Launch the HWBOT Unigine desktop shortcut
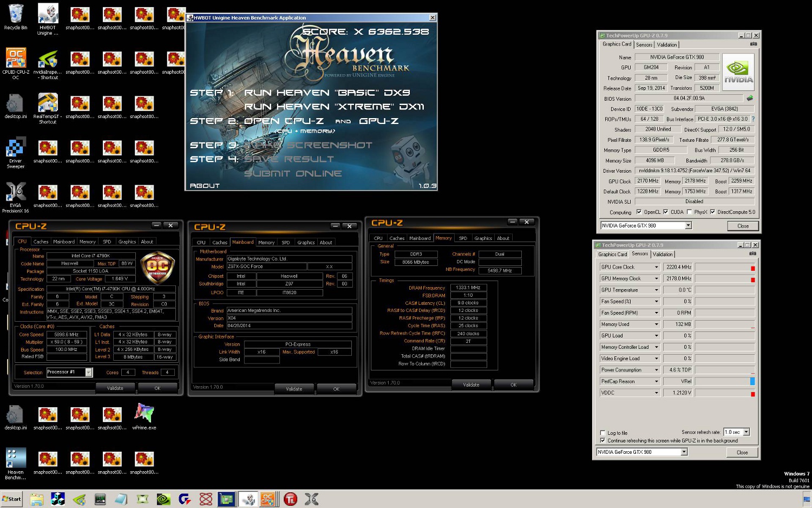The width and height of the screenshot is (812, 508). click(48, 19)
